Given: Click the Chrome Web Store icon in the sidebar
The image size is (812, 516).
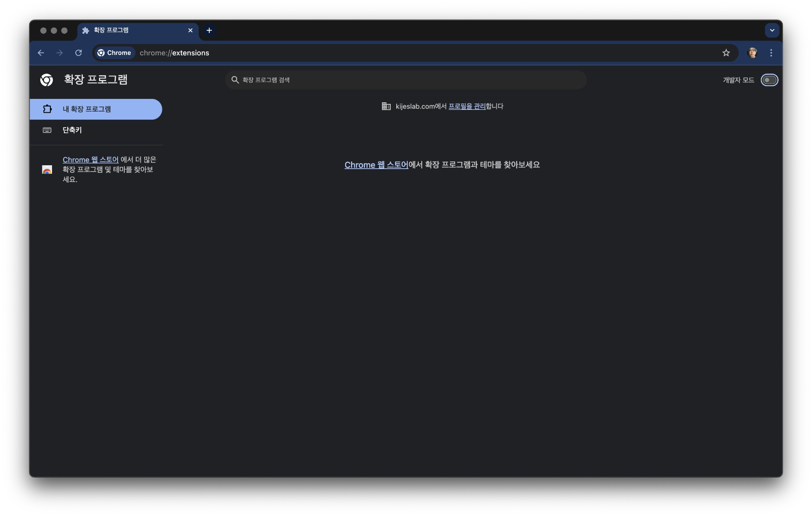Looking at the screenshot, I should 47,169.
